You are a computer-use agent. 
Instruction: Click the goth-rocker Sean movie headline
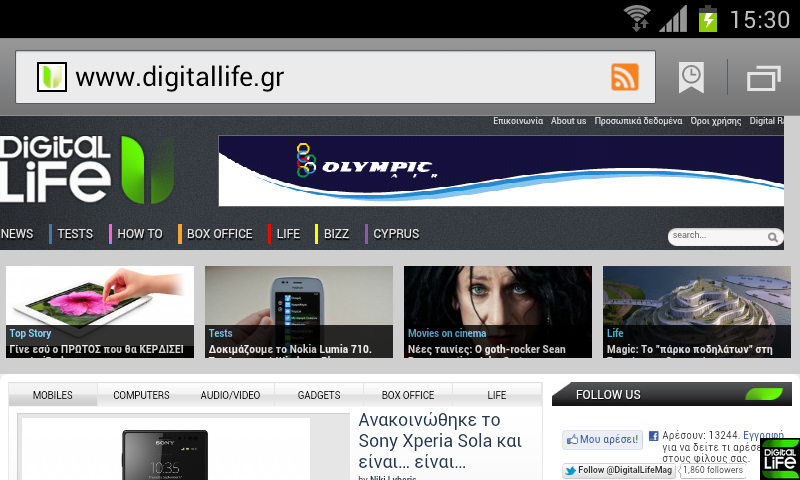486,349
